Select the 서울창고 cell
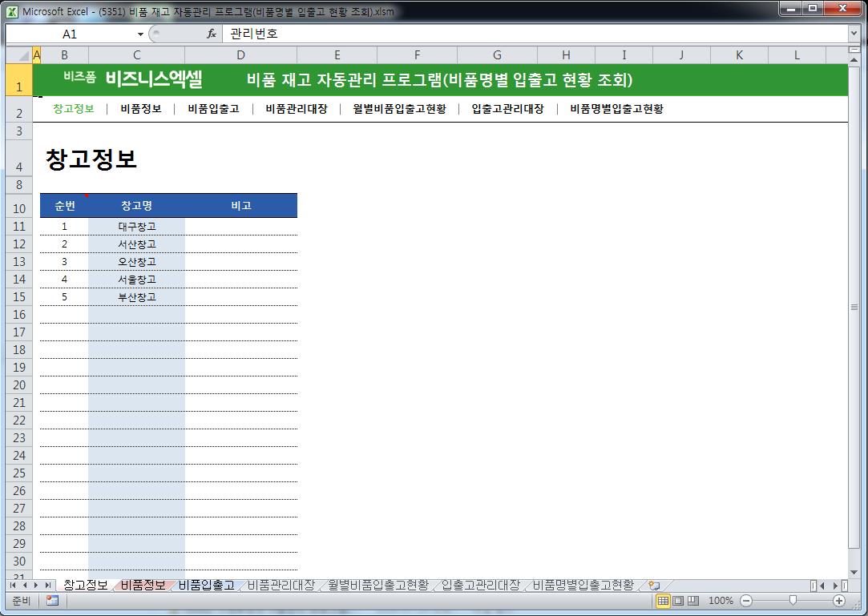This screenshot has width=868, height=616. coord(137,280)
